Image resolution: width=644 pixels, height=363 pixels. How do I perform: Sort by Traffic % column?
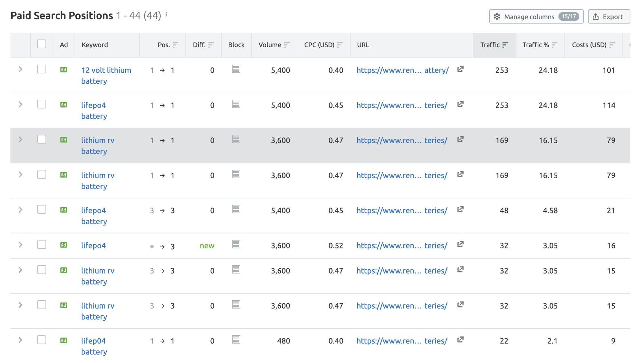click(555, 45)
